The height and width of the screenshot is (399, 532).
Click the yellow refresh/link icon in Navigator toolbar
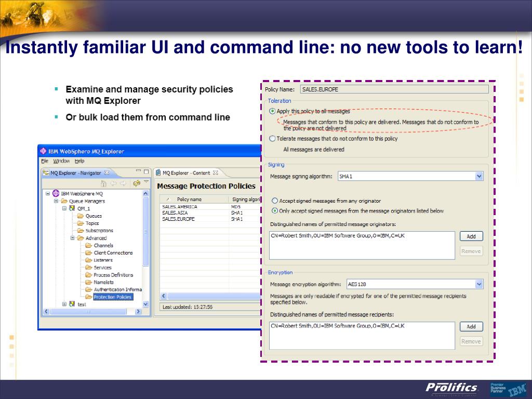click(x=137, y=183)
